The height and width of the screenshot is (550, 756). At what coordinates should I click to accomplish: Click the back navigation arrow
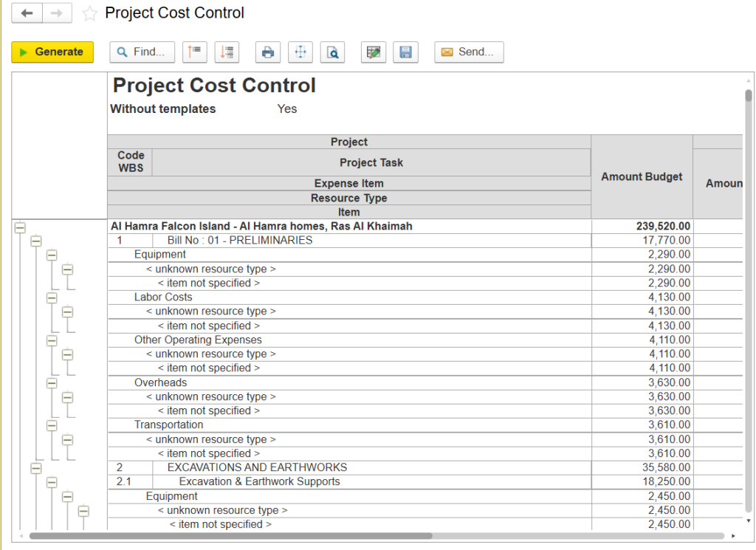pyautogui.click(x=27, y=13)
